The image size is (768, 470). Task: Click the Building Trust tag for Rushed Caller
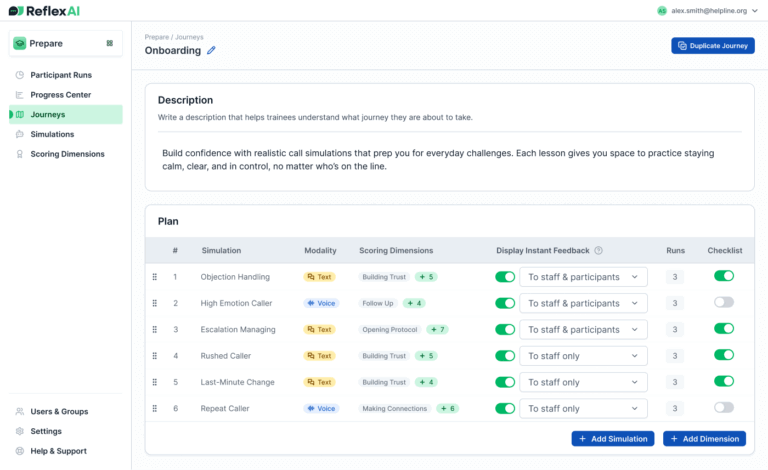pyautogui.click(x=384, y=356)
